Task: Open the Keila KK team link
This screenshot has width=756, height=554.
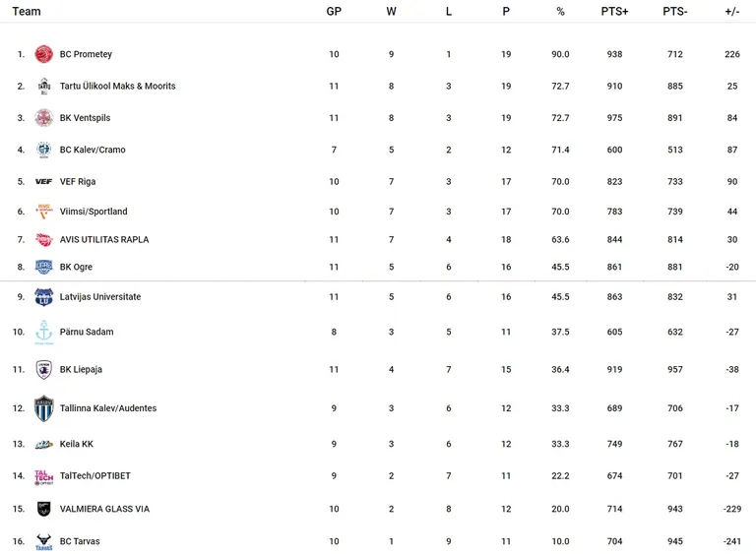Action: tap(76, 444)
